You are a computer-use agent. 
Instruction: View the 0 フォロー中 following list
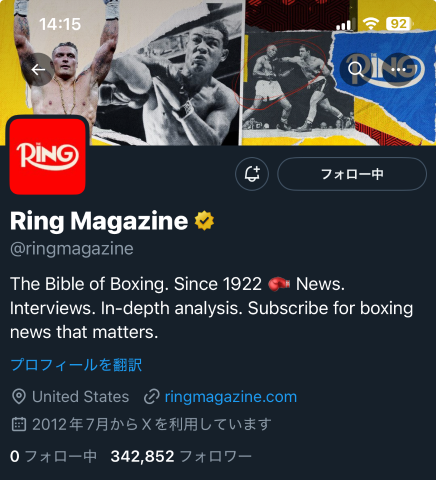[x=53, y=456]
